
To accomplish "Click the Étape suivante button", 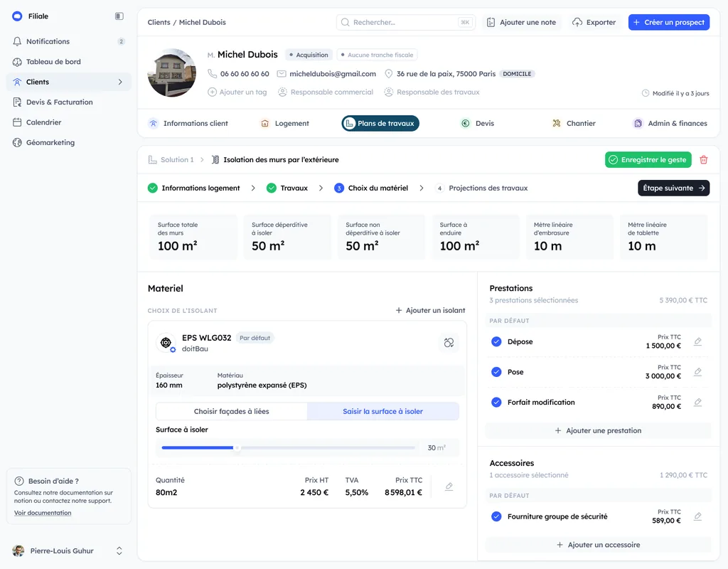I will 673,188.
